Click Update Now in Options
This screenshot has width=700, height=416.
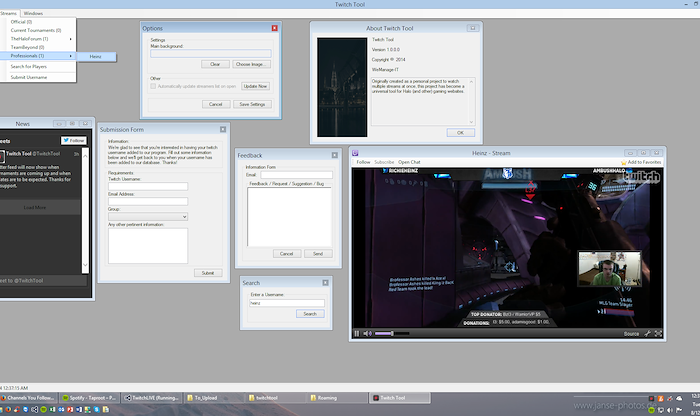coord(255,86)
